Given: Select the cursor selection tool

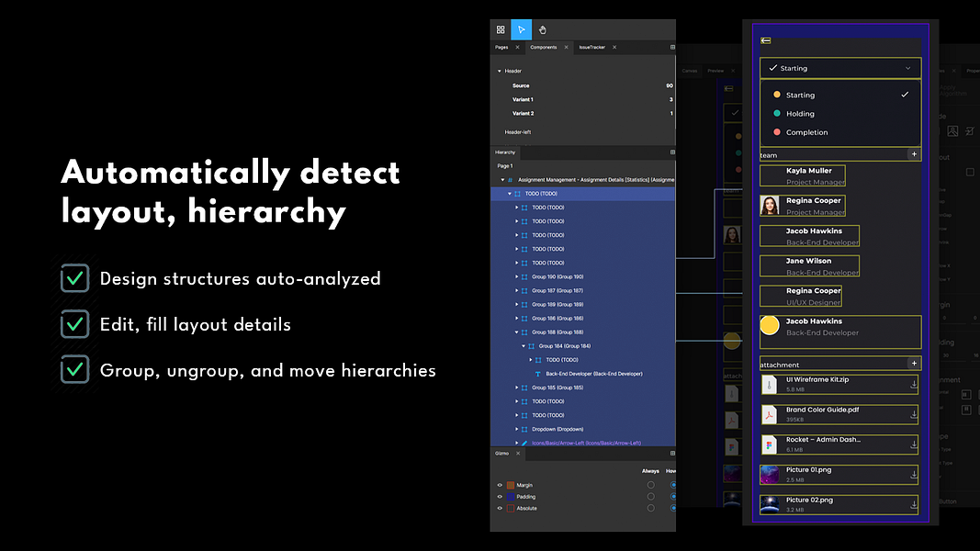Looking at the screenshot, I should click(522, 29).
